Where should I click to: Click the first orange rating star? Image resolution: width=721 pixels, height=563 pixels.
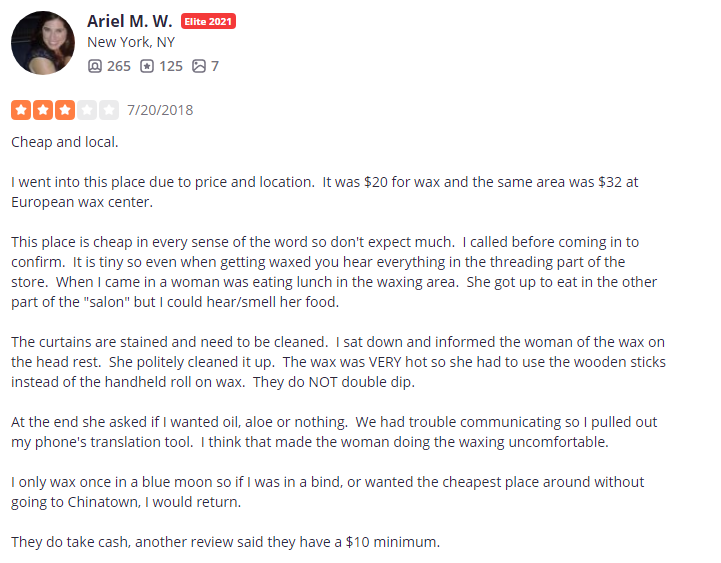click(20, 109)
